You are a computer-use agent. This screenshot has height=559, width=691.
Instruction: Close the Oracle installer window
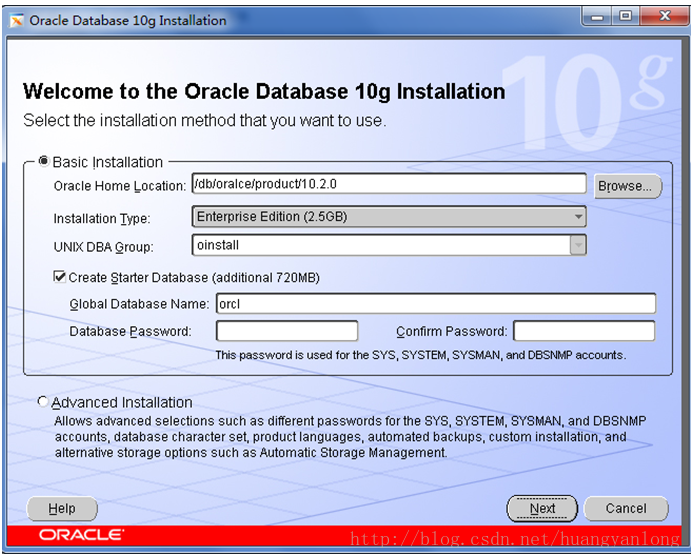665,17
